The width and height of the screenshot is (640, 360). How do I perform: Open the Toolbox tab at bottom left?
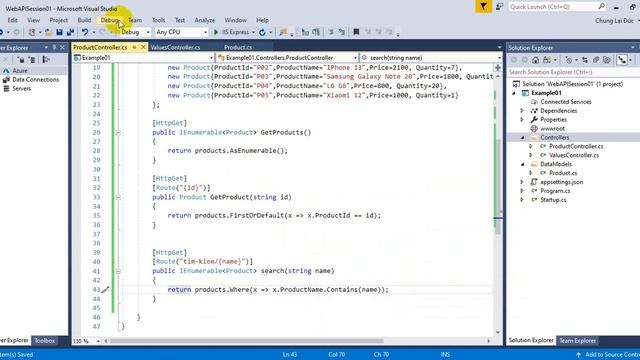[44, 340]
